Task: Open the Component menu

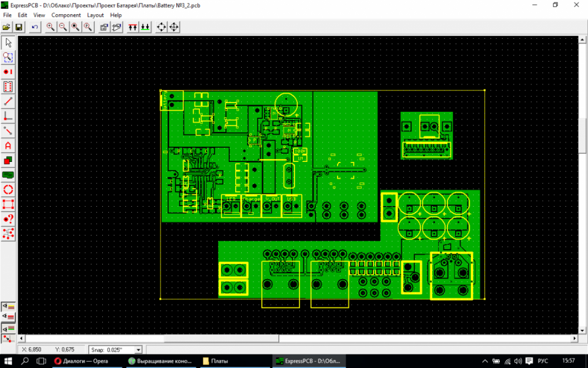Action: (x=66, y=15)
